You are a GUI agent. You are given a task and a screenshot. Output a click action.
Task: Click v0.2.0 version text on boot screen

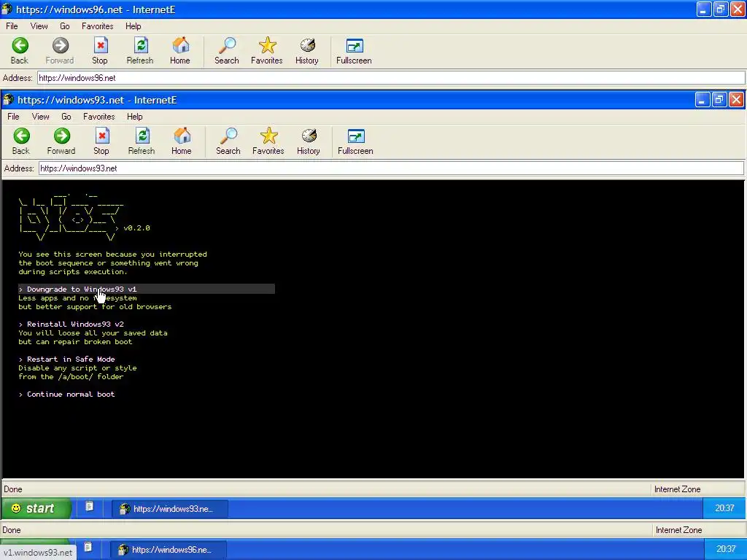136,228
